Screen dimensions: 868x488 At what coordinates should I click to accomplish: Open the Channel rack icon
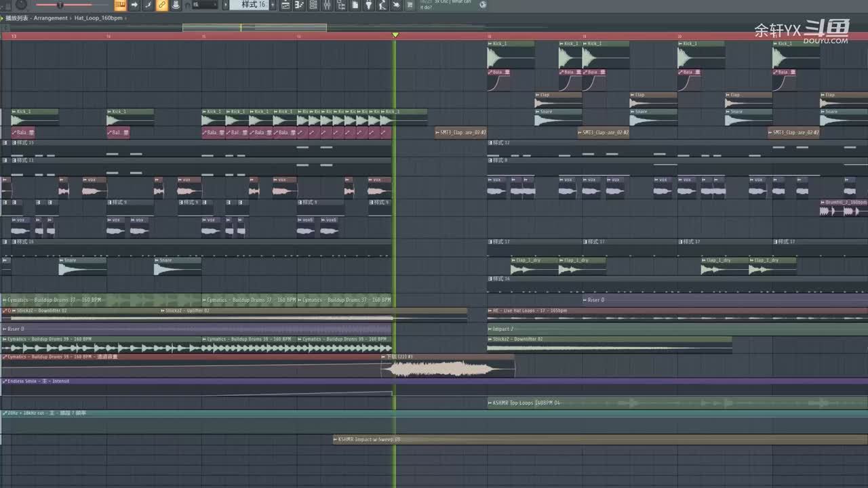click(313, 5)
